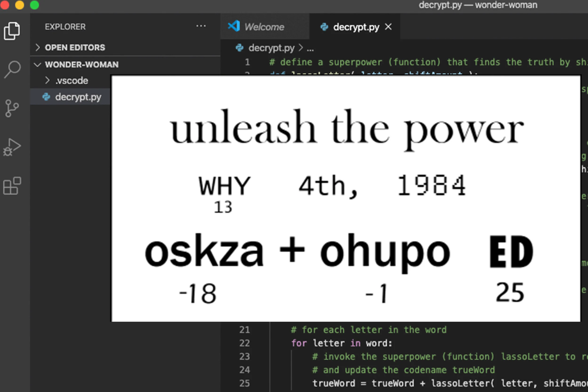Collapse the WONDER-WOMAN folder section
The width and height of the screenshot is (588, 392).
37,65
